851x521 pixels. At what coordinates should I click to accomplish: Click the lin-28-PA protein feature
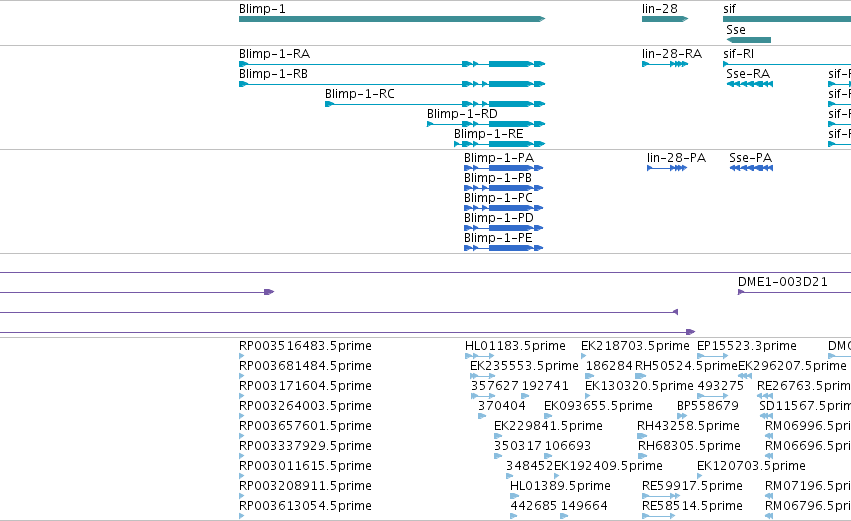pyautogui.click(x=667, y=168)
